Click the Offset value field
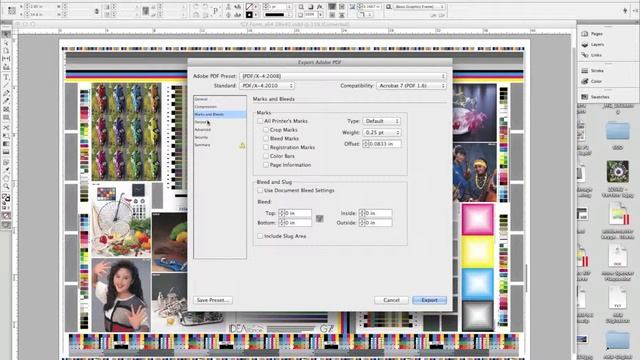The height and width of the screenshot is (360, 640). (385, 144)
